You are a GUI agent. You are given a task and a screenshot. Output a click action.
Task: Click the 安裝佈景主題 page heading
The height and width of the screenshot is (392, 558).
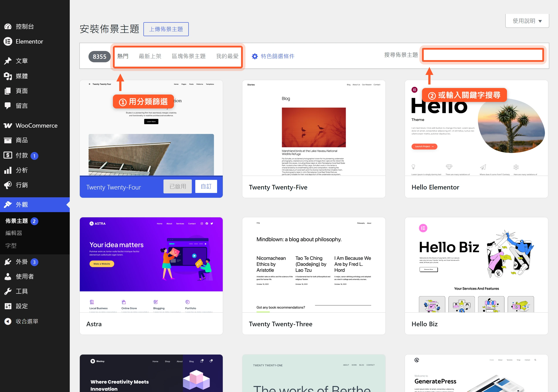[x=109, y=29]
